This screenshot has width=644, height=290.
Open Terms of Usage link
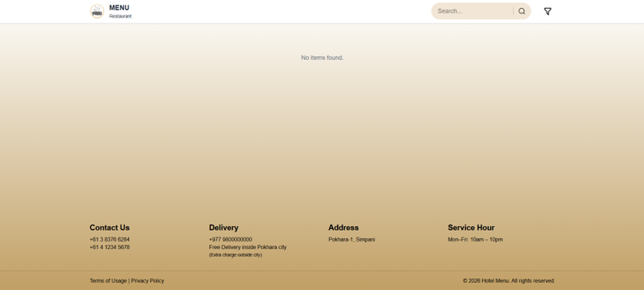108,281
